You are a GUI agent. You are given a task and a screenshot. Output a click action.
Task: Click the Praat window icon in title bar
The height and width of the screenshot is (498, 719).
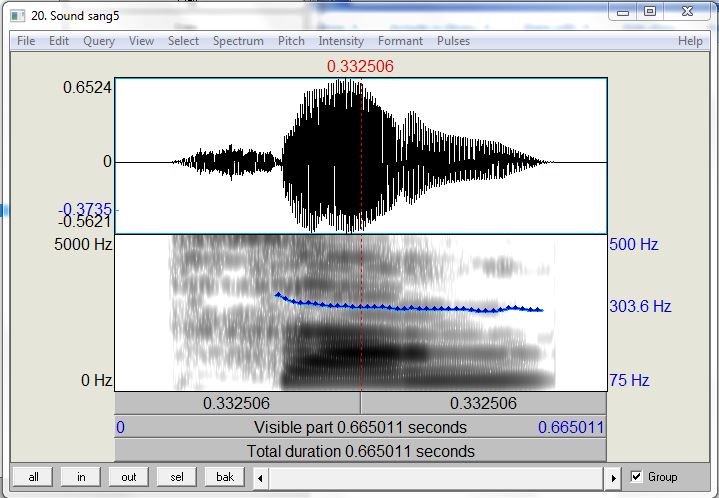click(17, 16)
